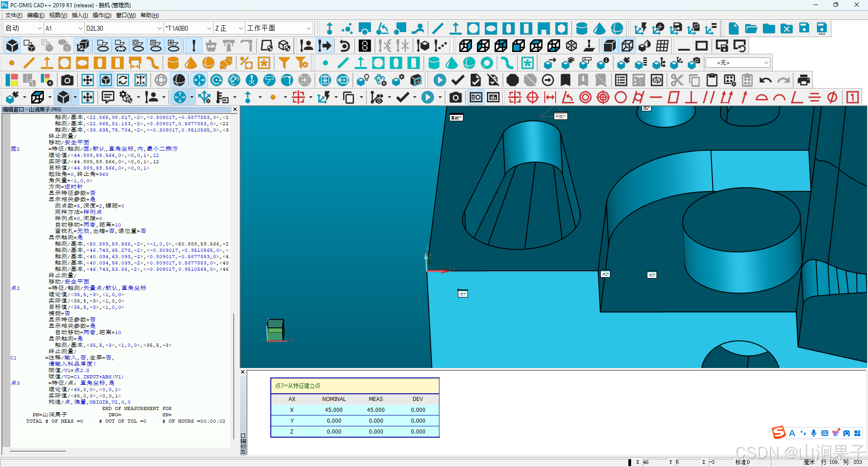Viewport: 868px width, 467px height.
Task: Click the orange auto cylinder feature icon
Action: [x=173, y=63]
